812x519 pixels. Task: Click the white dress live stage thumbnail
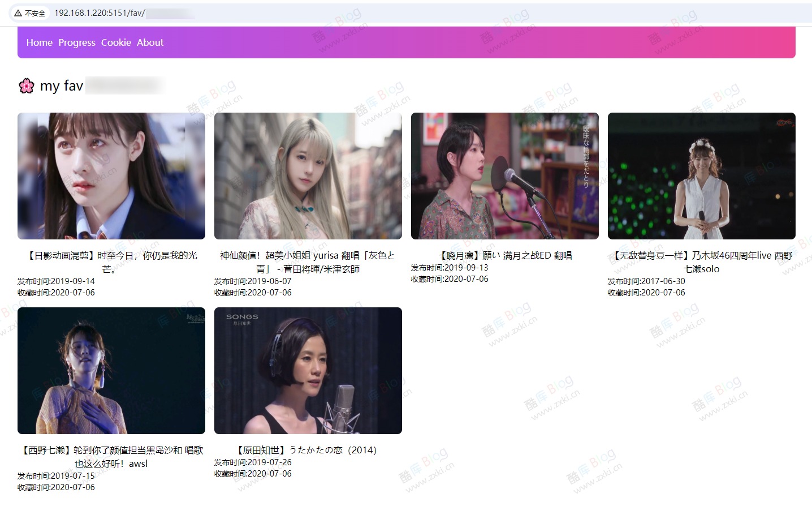click(x=701, y=175)
